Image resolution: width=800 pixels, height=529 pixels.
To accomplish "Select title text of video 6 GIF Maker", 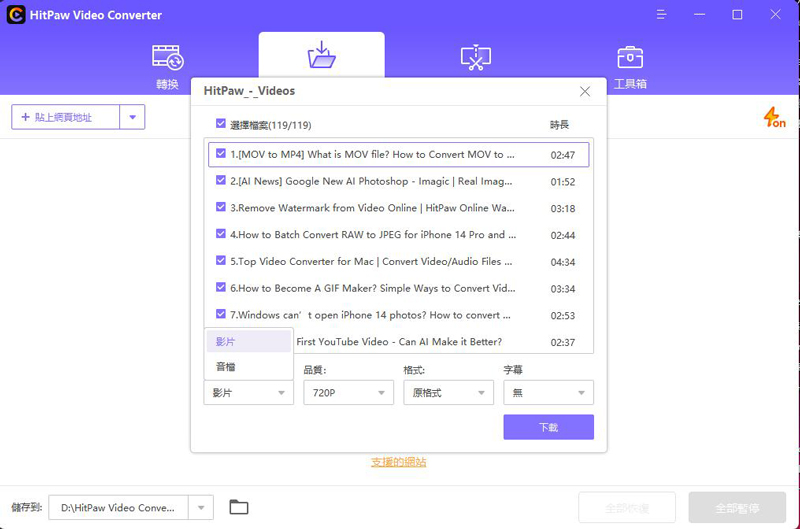I will (372, 288).
